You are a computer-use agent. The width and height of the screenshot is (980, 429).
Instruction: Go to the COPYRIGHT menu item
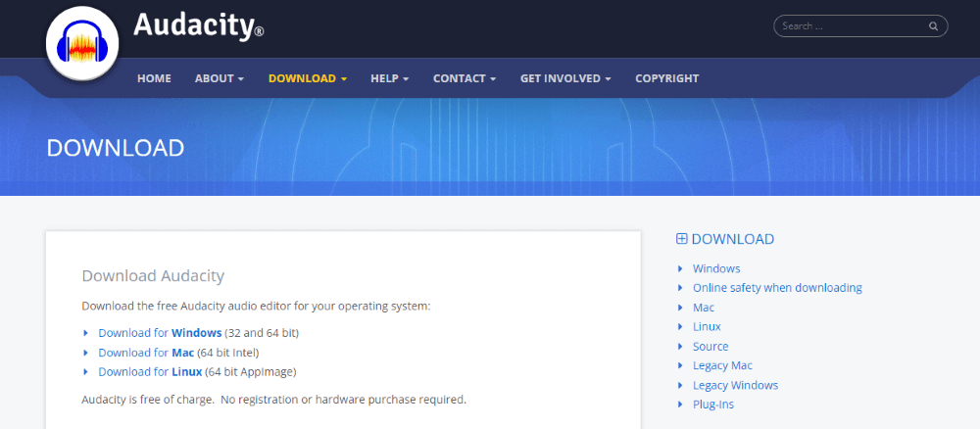(666, 78)
